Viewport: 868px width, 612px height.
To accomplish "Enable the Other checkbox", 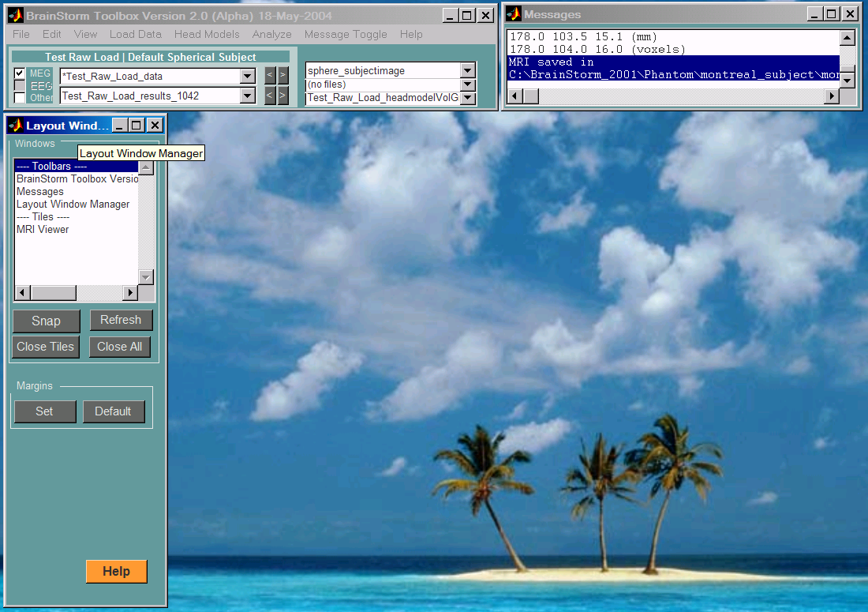I will 20,98.
